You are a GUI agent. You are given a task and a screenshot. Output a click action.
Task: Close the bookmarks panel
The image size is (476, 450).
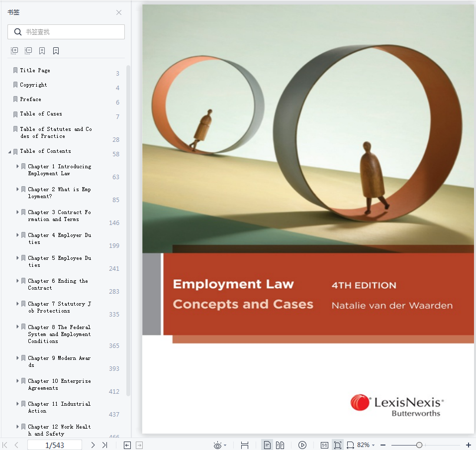click(x=119, y=12)
